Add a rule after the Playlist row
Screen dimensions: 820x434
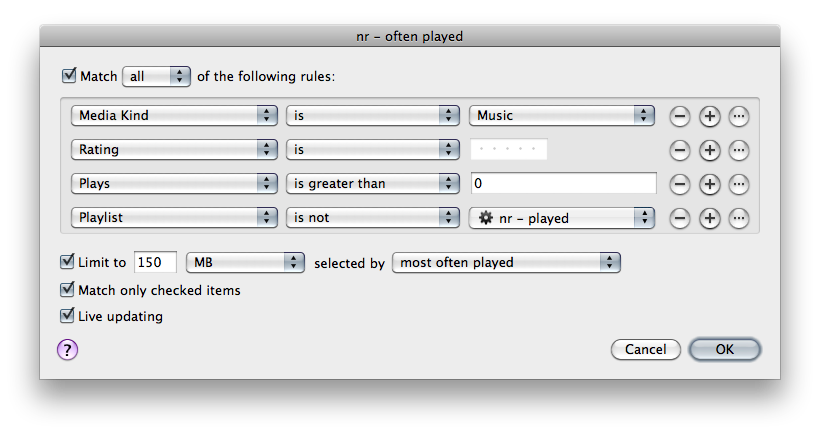[709, 218]
